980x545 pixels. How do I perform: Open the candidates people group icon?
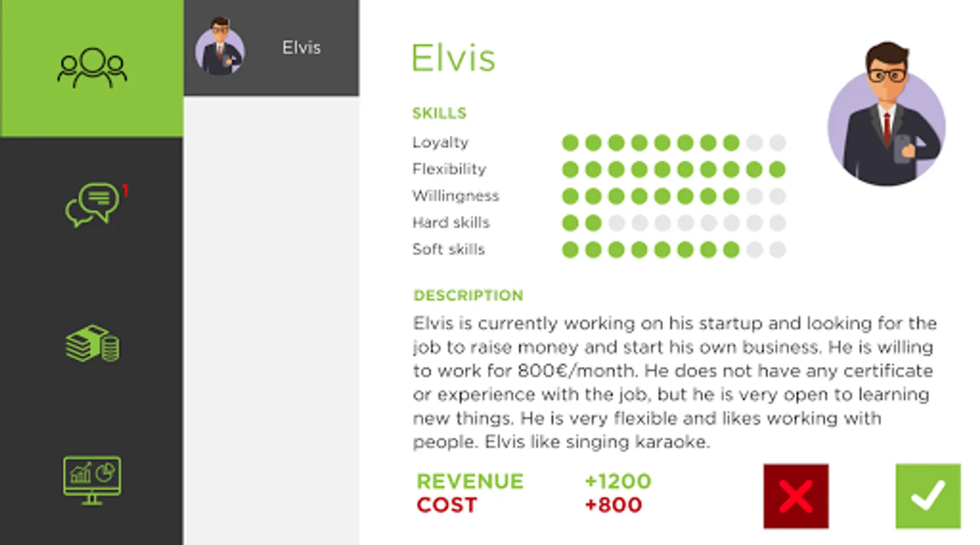click(x=92, y=68)
